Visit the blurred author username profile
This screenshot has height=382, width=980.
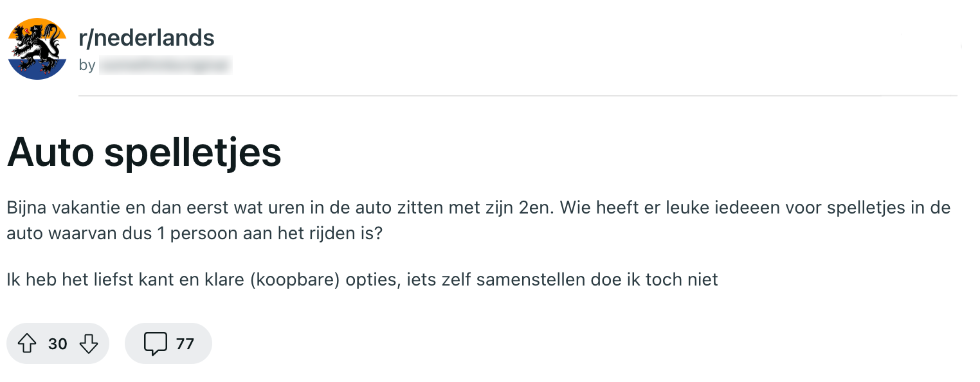[x=165, y=65]
